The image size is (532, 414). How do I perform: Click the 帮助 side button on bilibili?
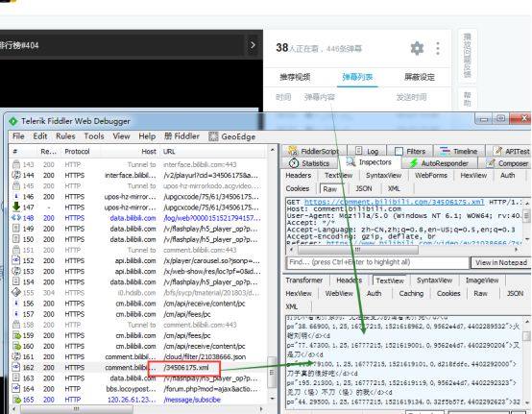[468, 99]
